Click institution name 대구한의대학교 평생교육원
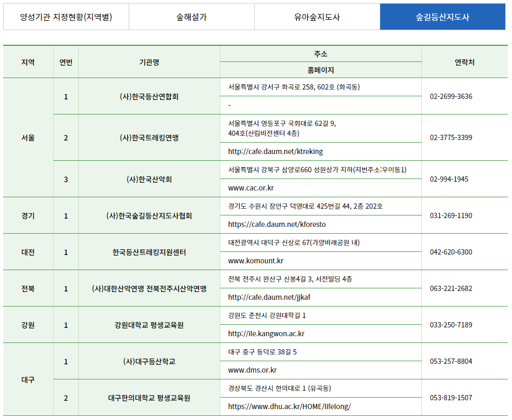The image size is (512, 420). 149,398
